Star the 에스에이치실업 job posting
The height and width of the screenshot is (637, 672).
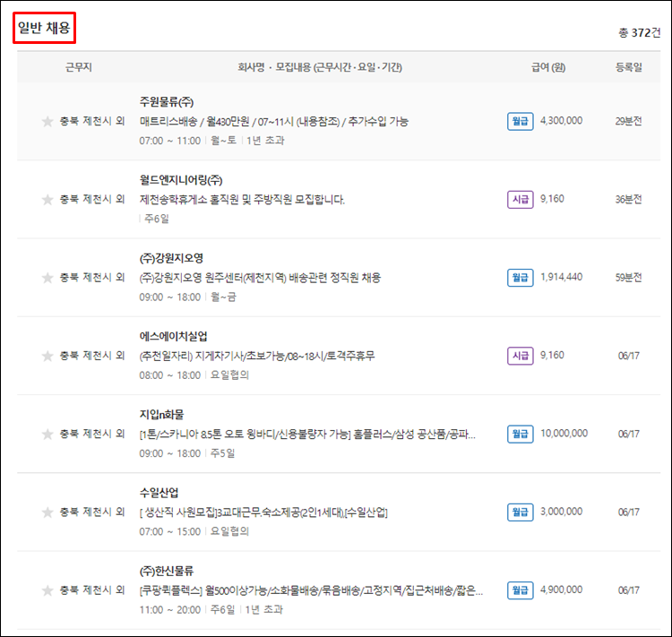coord(47,356)
